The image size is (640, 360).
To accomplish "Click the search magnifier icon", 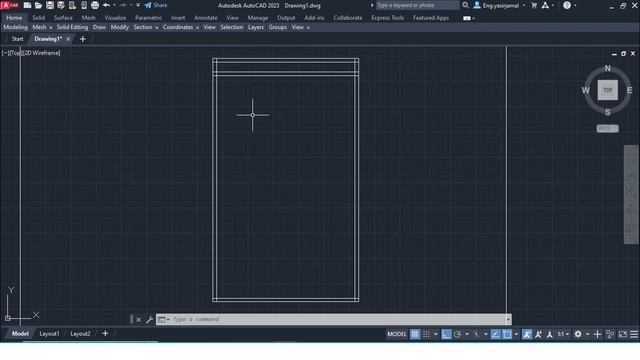I will (x=465, y=5).
